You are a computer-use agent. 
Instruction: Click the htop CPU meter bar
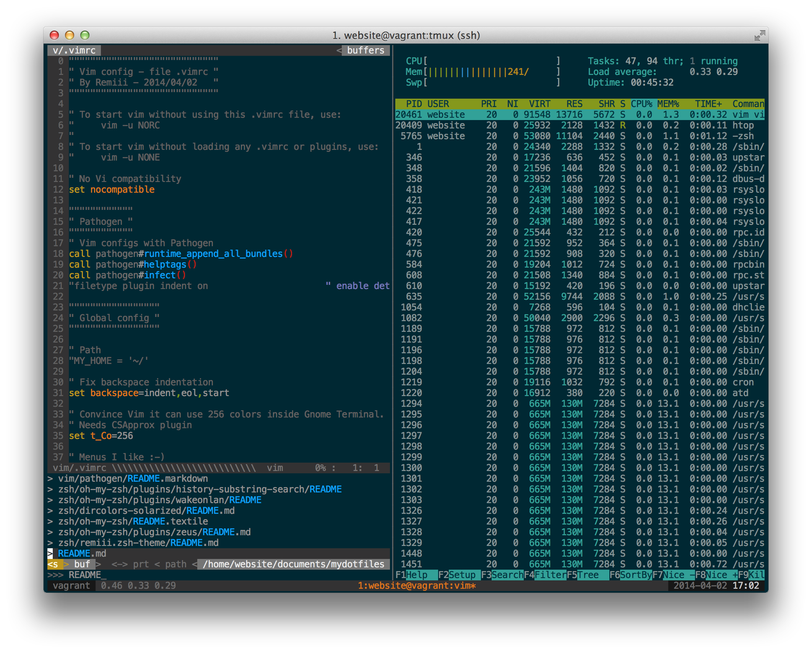tap(482, 61)
